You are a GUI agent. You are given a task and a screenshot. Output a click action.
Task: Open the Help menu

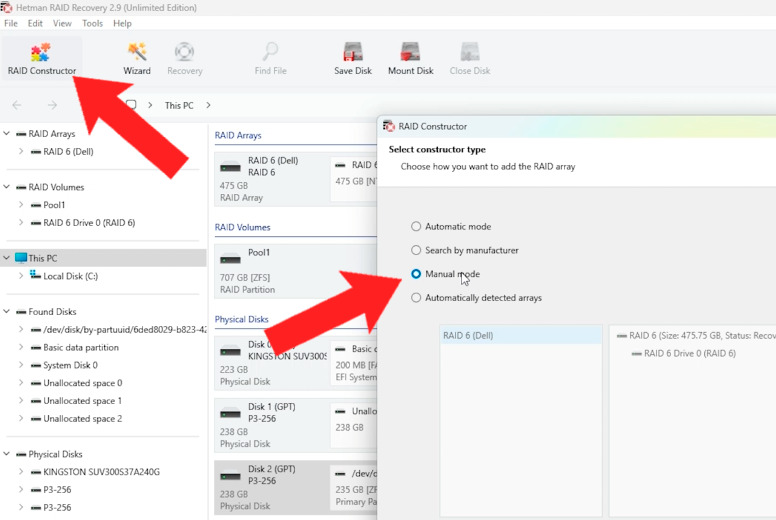(122, 23)
